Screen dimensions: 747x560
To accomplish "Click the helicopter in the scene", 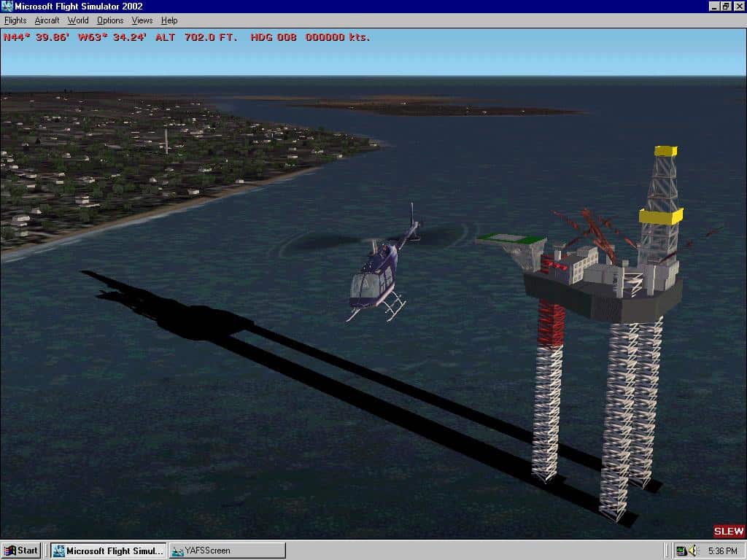I will (377, 277).
